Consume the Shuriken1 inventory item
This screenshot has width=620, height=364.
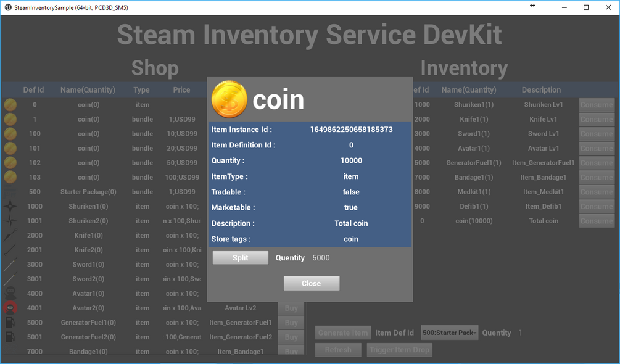(597, 105)
